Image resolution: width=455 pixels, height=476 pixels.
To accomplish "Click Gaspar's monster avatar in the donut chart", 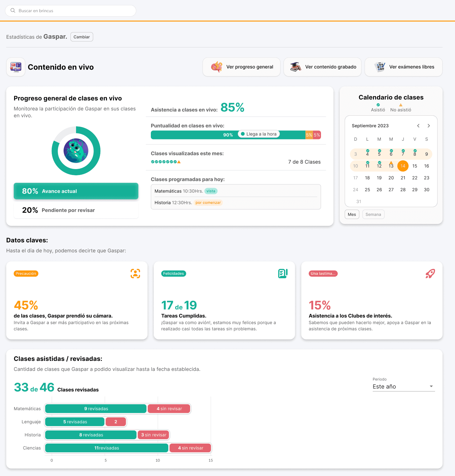I will (x=76, y=151).
